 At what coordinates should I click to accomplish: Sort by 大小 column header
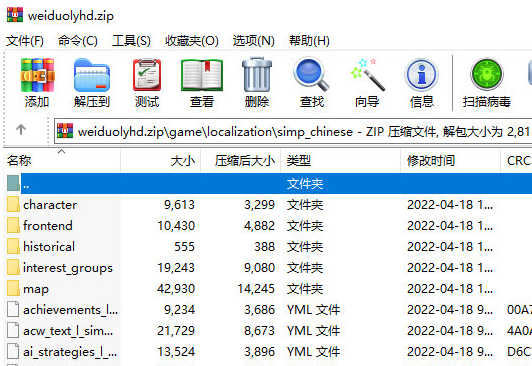coord(161,161)
